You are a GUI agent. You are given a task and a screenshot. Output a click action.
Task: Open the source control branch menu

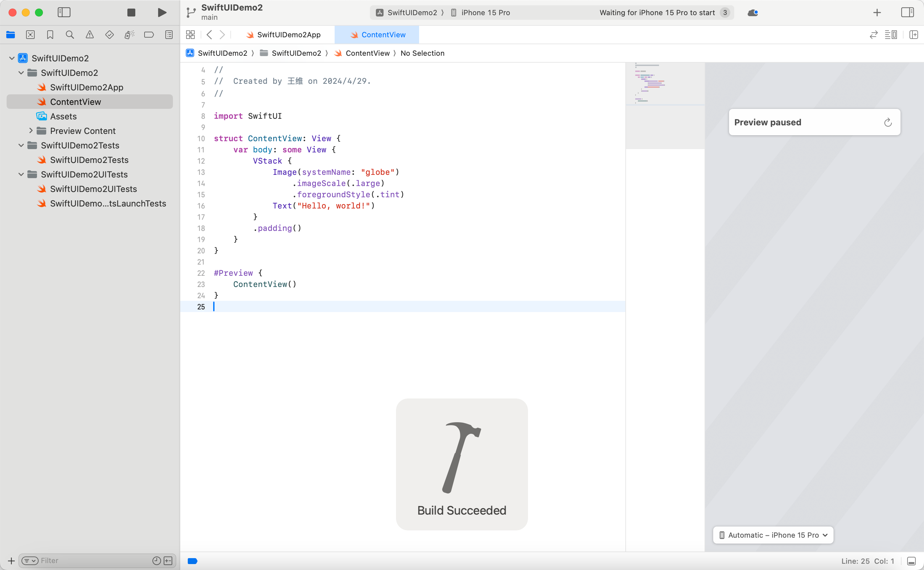(x=191, y=13)
